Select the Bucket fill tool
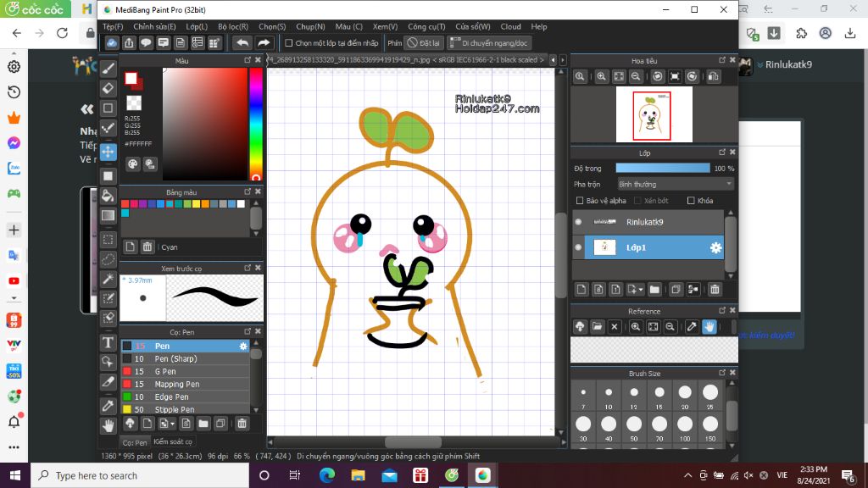 pyautogui.click(x=108, y=196)
